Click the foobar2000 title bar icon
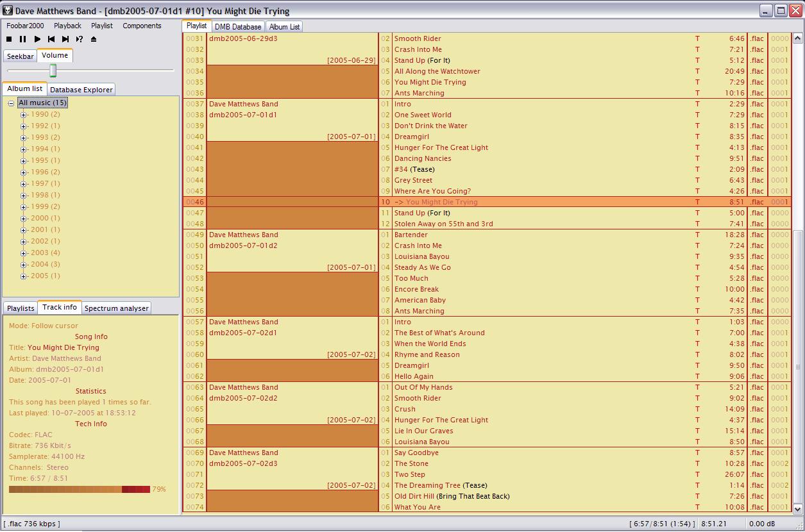The image size is (805, 532). (x=8, y=11)
